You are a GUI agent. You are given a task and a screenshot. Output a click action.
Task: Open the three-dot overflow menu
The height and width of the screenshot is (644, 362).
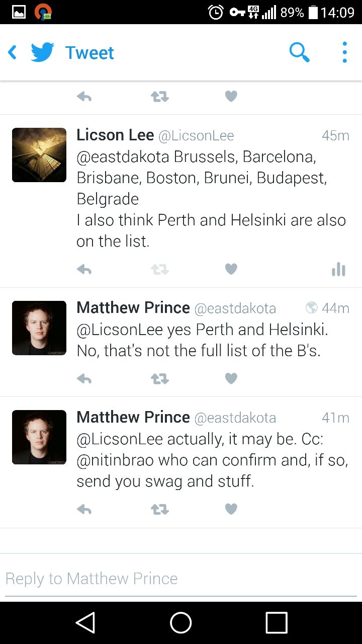tap(344, 52)
